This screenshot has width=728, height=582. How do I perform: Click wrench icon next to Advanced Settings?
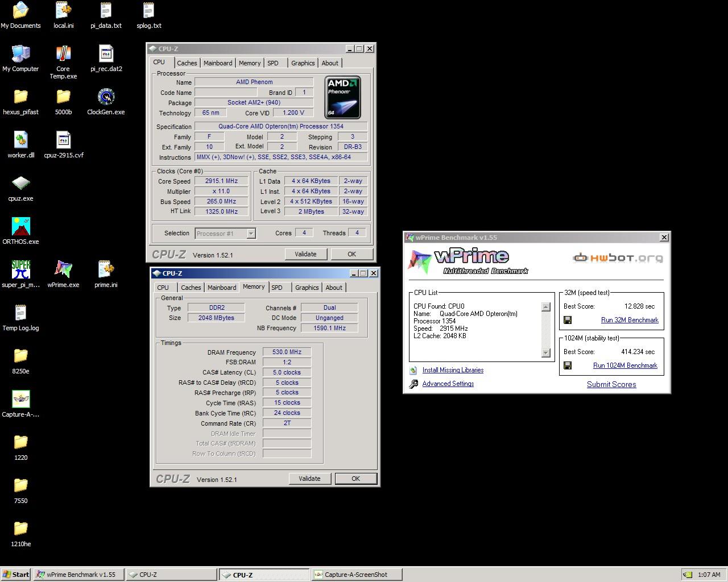coord(413,384)
